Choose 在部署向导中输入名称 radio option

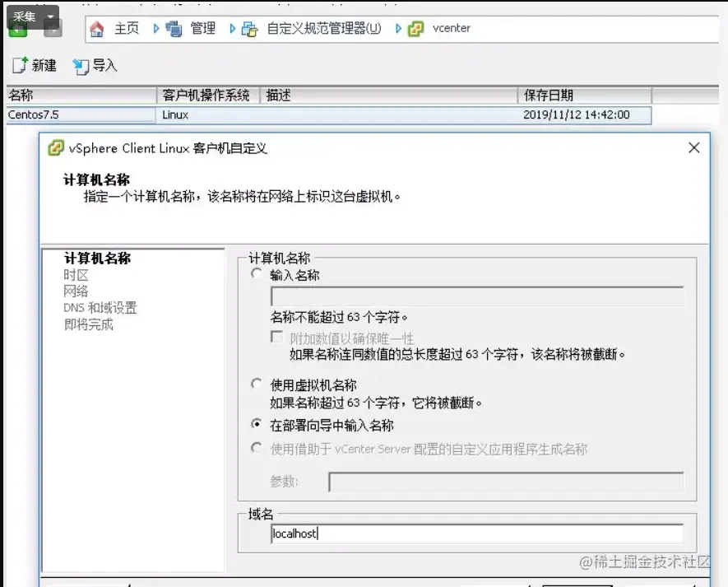click(x=256, y=424)
